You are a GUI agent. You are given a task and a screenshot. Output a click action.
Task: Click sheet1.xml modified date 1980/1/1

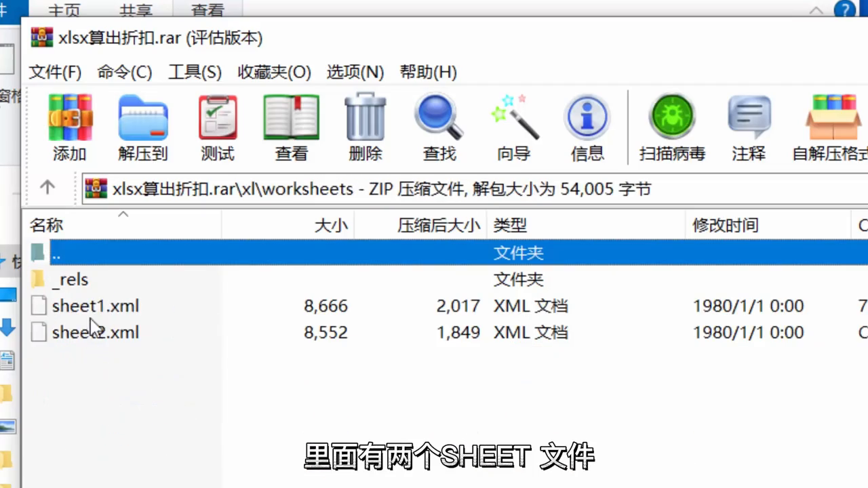pyautogui.click(x=749, y=306)
